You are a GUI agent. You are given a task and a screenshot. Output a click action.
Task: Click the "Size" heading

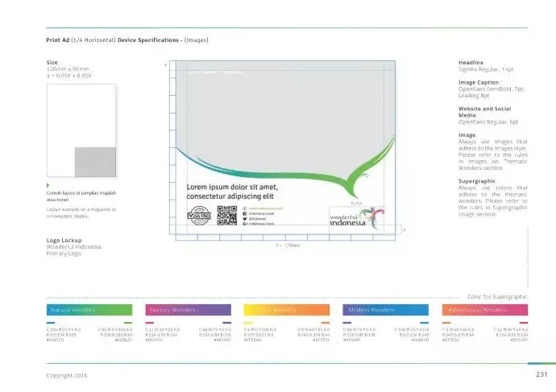pos(52,62)
